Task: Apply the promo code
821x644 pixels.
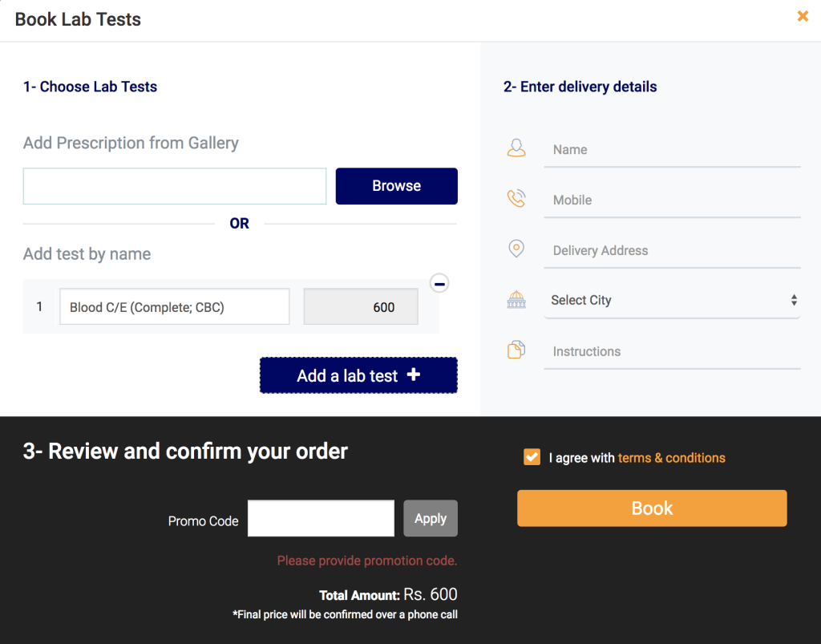Action: pyautogui.click(x=431, y=518)
